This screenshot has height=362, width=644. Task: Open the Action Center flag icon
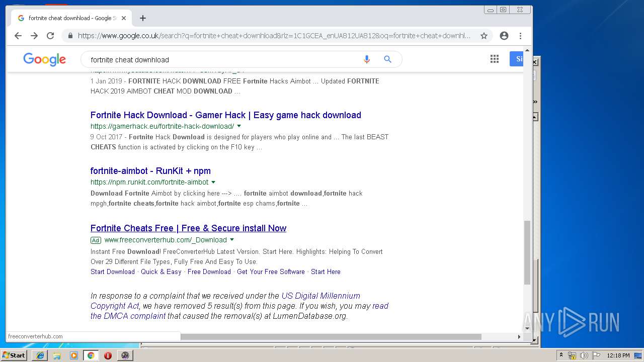coord(596,355)
